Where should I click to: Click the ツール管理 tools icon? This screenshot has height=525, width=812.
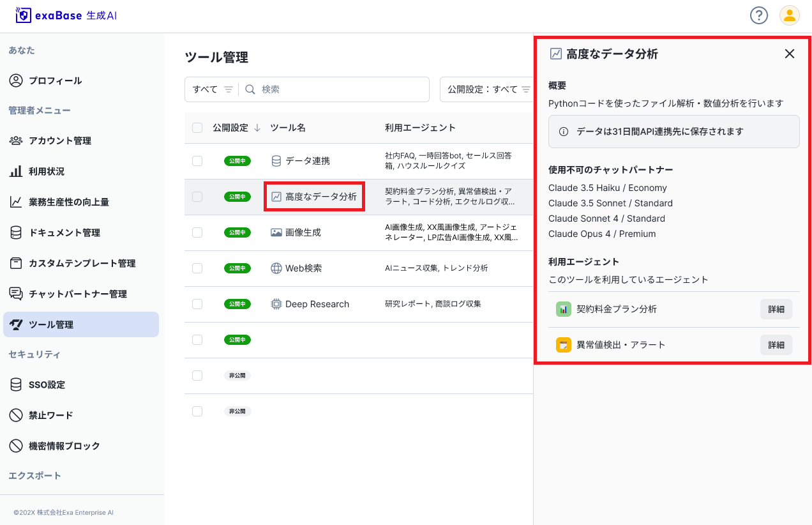click(16, 324)
